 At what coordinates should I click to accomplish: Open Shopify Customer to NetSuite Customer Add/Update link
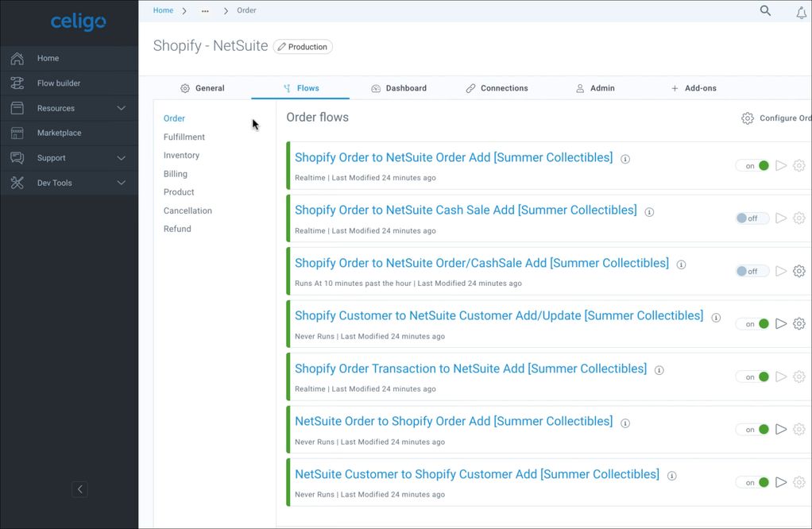499,316
